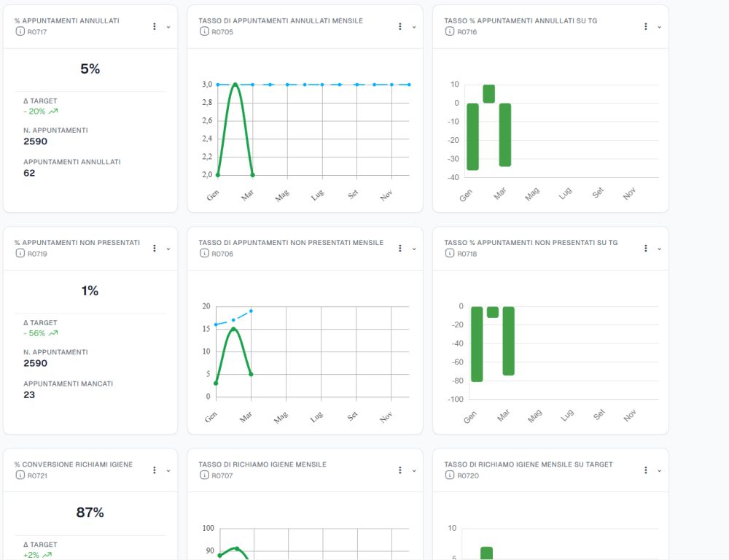Click the 23 Appuntamenti Mancati count
The image size is (729, 560).
(29, 395)
